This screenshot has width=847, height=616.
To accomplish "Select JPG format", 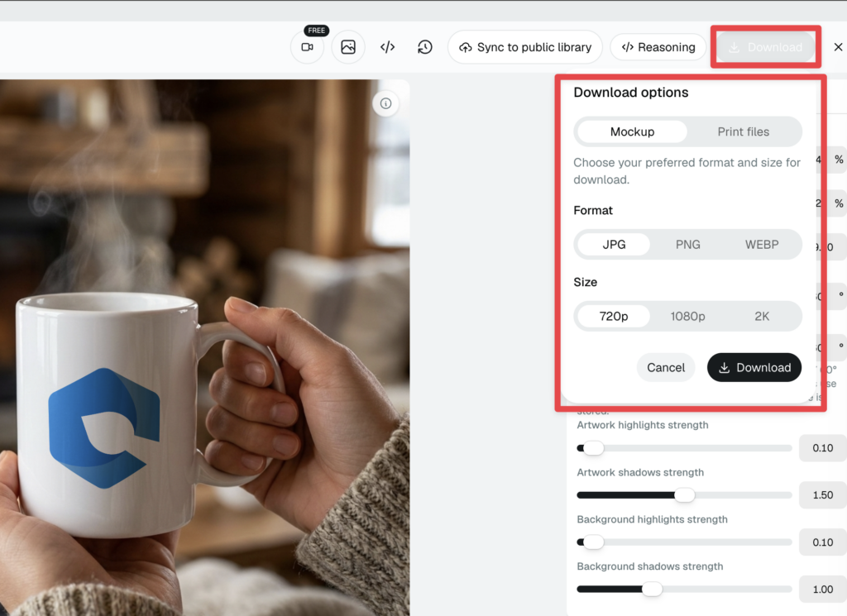I will click(x=615, y=245).
